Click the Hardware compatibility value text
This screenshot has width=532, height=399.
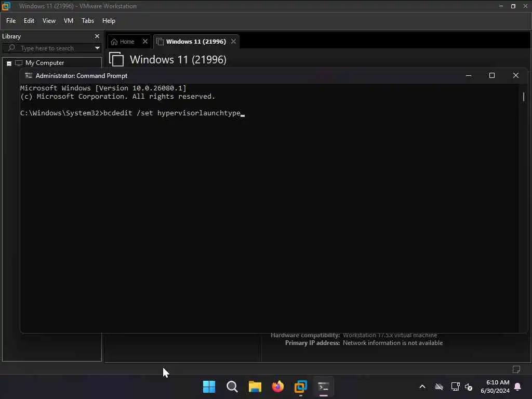point(390,335)
